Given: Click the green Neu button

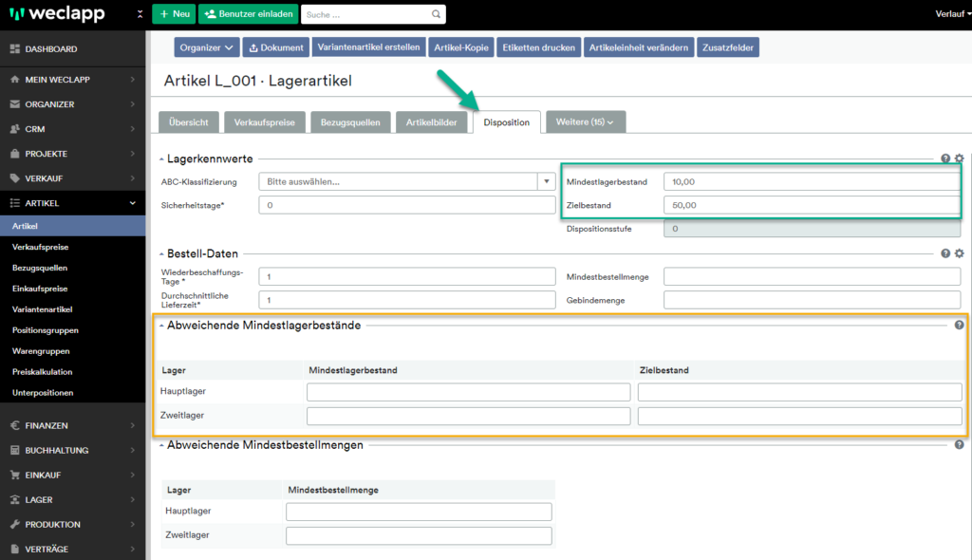Looking at the screenshot, I should [x=173, y=14].
